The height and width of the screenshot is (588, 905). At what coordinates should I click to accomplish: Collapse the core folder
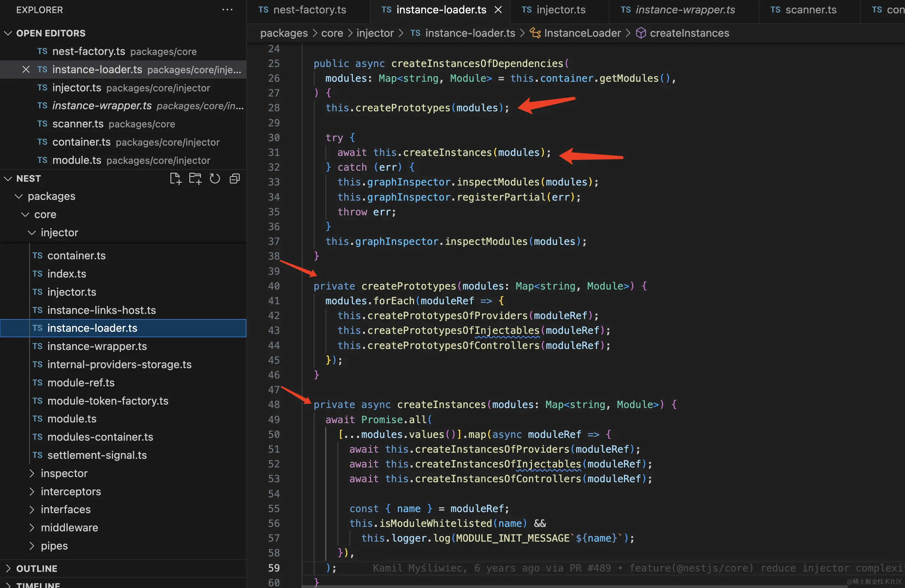(x=25, y=214)
